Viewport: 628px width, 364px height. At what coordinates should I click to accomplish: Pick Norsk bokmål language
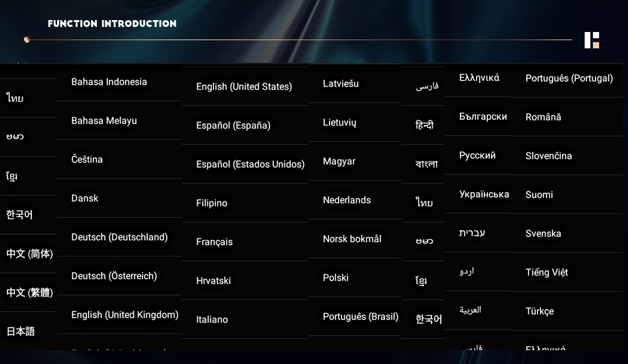(x=352, y=239)
